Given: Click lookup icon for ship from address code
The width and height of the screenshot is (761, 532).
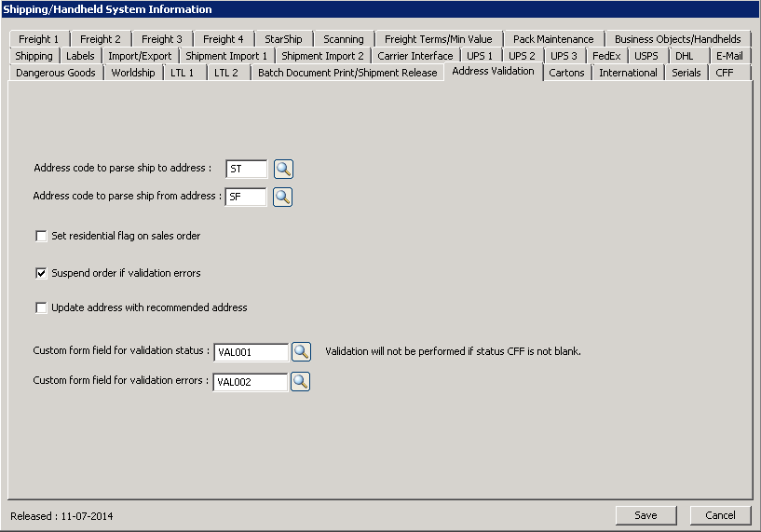Looking at the screenshot, I should coord(282,197).
